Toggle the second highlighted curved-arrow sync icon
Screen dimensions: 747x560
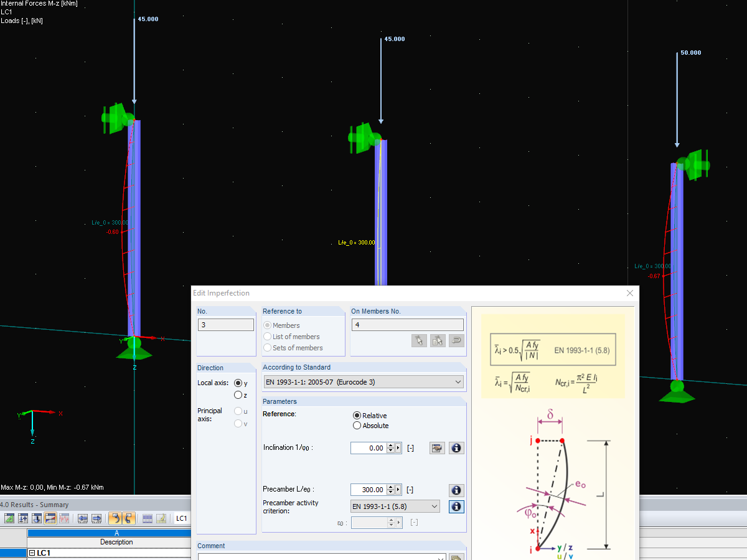[129, 518]
